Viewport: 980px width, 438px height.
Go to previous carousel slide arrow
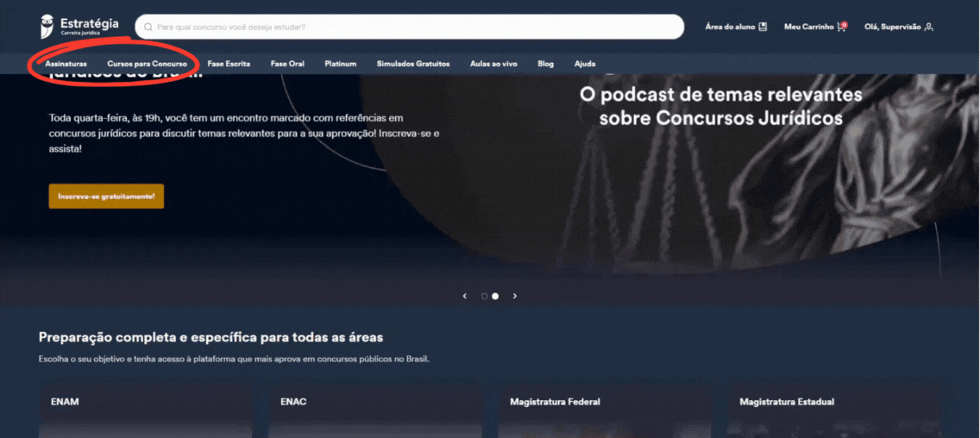(464, 296)
